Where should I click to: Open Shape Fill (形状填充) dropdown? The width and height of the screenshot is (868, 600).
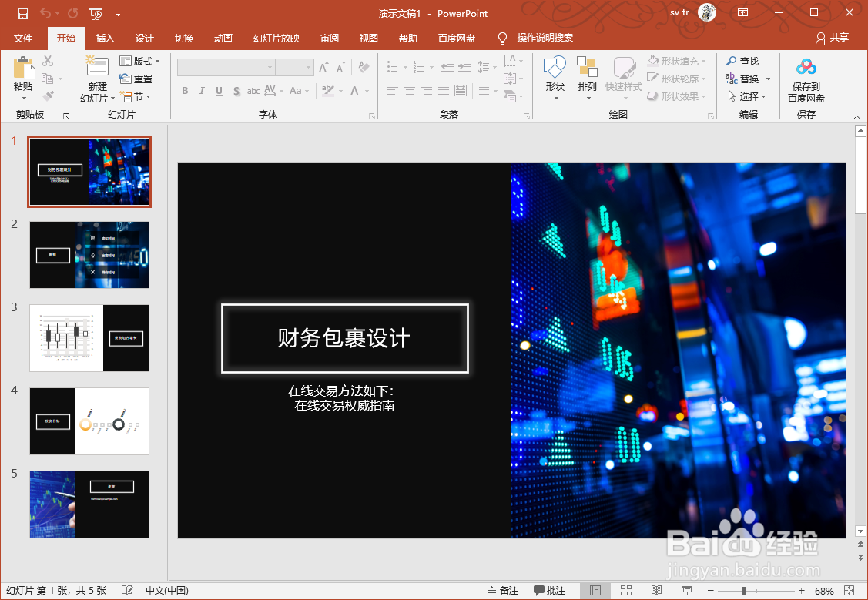point(676,61)
